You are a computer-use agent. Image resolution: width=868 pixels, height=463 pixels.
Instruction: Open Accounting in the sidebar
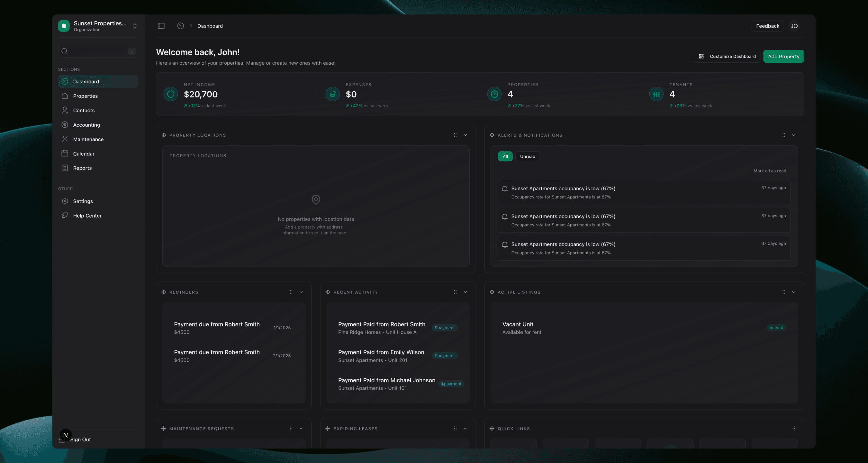point(98,125)
